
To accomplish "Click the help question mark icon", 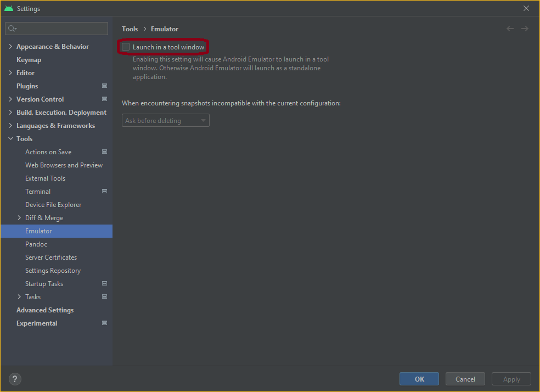I will tap(15, 379).
